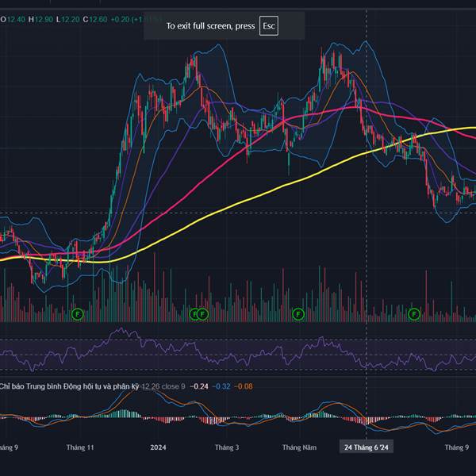Click the highlighted date label 24 Tháng 6 '24
The width and height of the screenshot is (476, 476).
(366, 447)
